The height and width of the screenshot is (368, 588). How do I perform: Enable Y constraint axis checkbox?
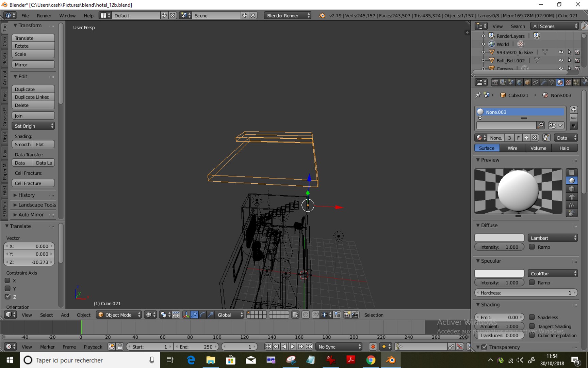click(7, 289)
